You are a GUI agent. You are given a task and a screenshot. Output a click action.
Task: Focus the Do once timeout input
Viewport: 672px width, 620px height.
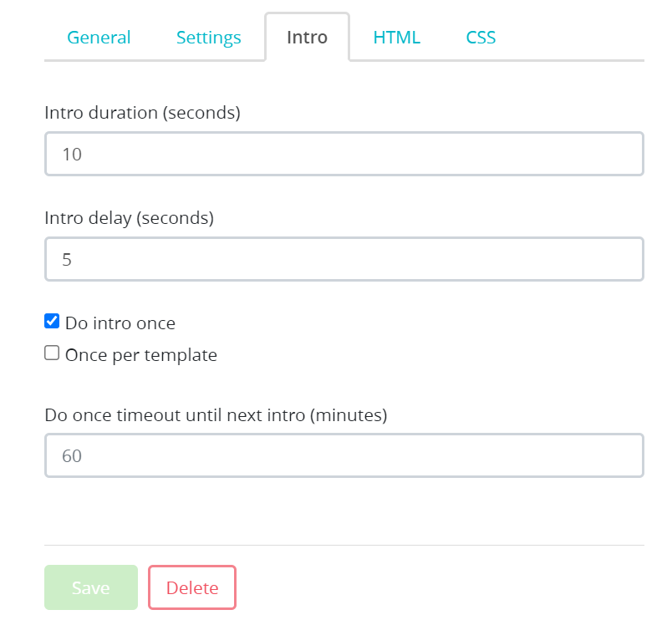point(344,455)
